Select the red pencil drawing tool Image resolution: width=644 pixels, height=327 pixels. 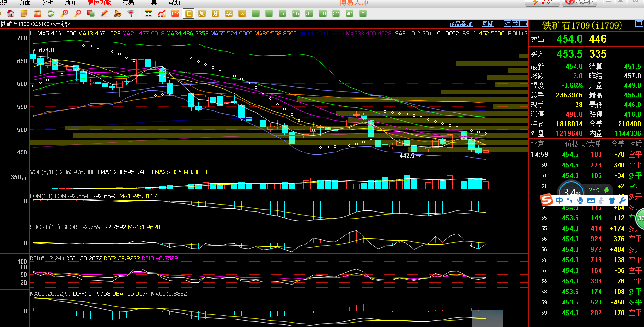point(104,13)
